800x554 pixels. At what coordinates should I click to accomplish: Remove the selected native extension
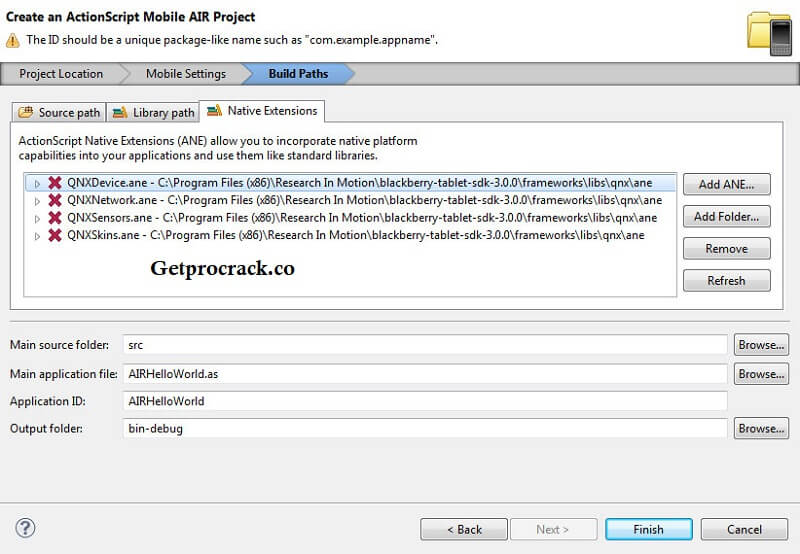pyautogui.click(x=727, y=248)
